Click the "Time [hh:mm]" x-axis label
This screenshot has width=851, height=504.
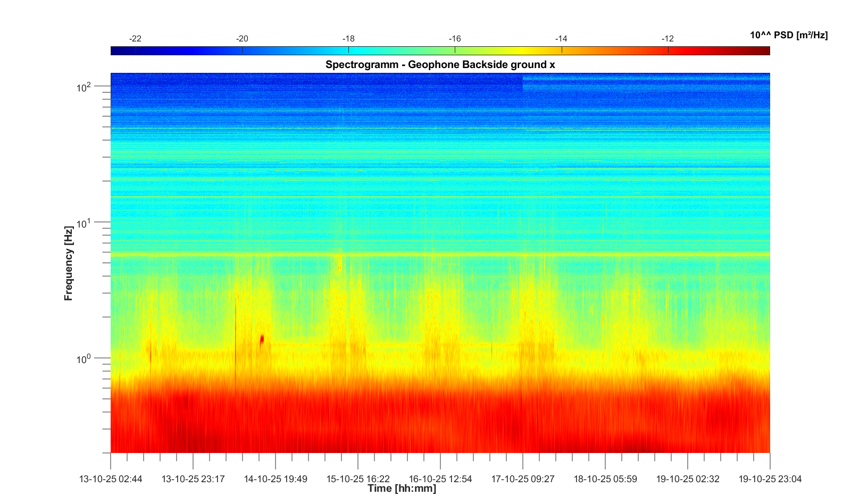point(402,488)
